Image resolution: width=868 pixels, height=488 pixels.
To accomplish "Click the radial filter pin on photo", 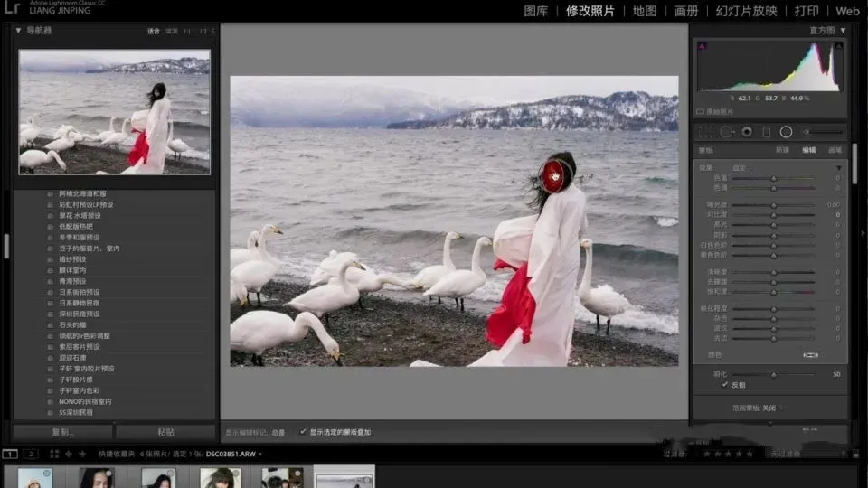I will 555,175.
